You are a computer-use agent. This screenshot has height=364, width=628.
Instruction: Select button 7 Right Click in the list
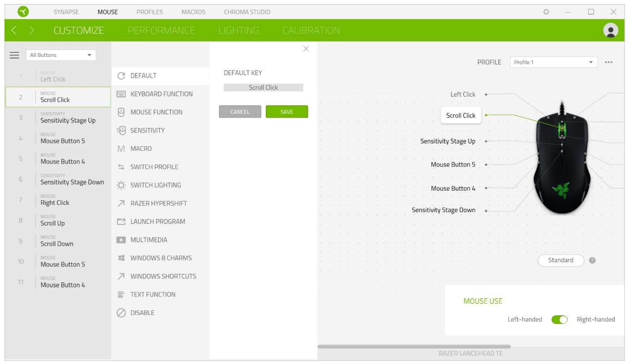(x=58, y=200)
